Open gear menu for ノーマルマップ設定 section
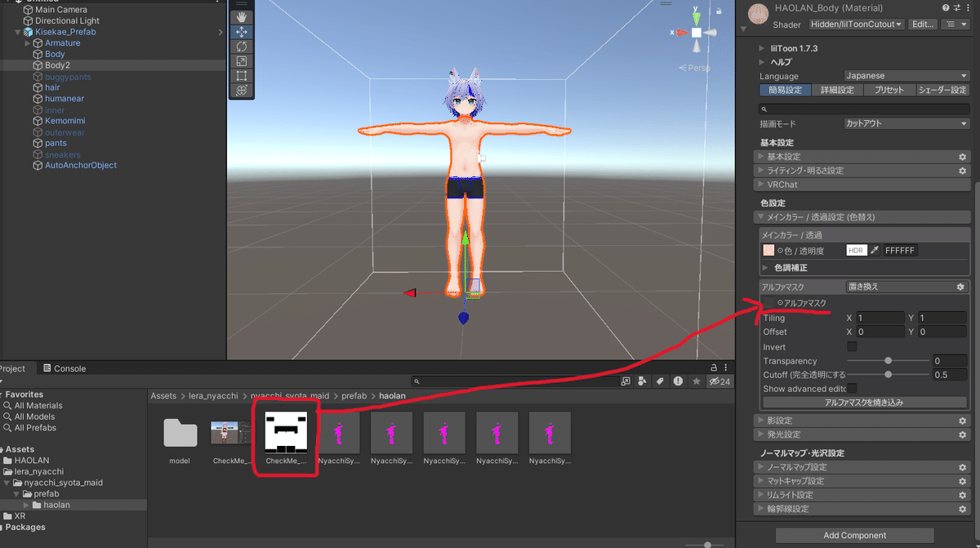The height and width of the screenshot is (548, 980). click(962, 468)
